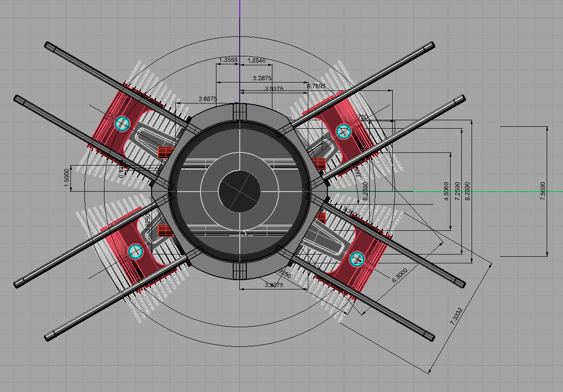Pick the lower-right cyan circle marker
563x392 pixels.
click(357, 258)
